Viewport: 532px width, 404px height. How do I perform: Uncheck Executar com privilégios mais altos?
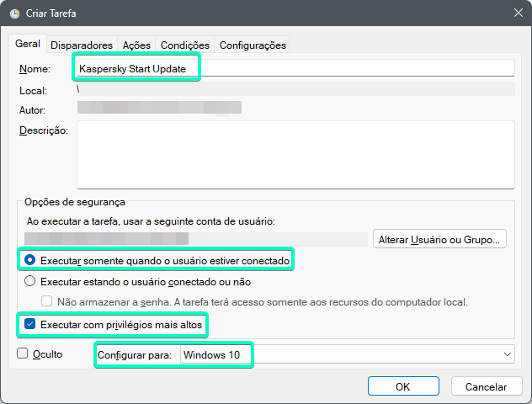tap(29, 324)
